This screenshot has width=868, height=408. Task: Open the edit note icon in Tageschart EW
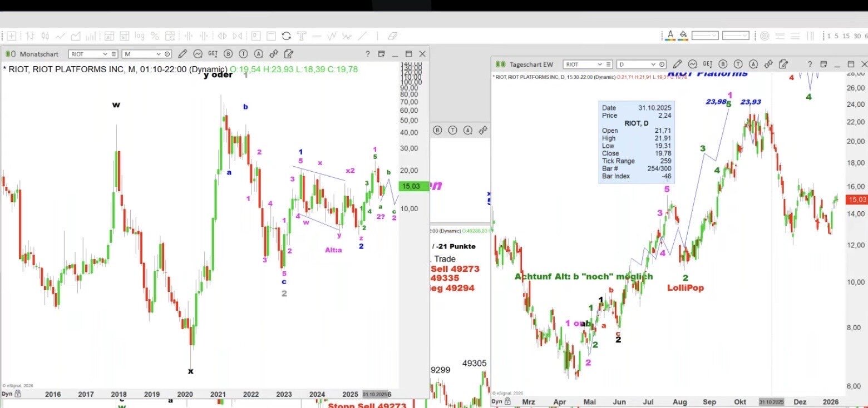783,64
